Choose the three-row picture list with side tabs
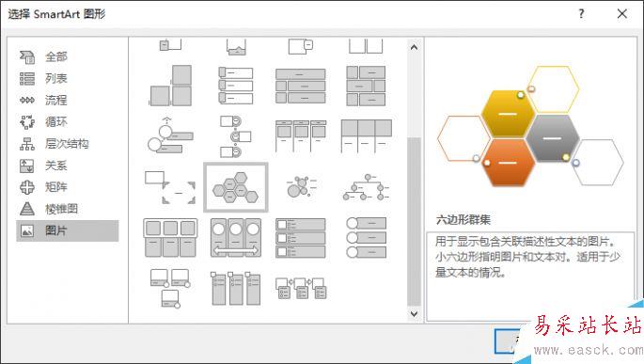 [236, 86]
